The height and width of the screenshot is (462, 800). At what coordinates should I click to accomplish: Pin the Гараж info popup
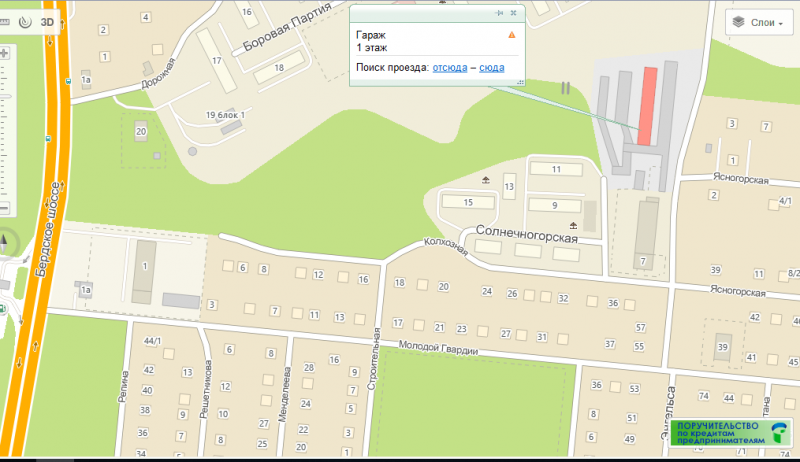coord(499,13)
